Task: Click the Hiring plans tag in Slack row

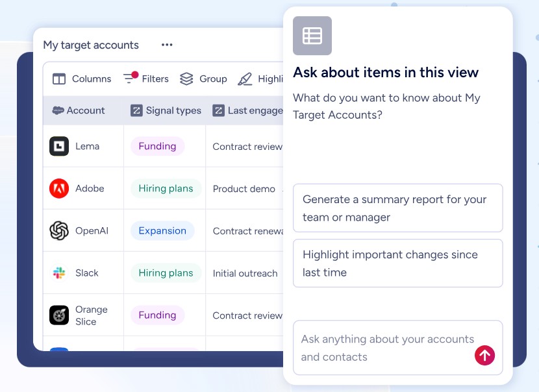Action: (x=166, y=273)
